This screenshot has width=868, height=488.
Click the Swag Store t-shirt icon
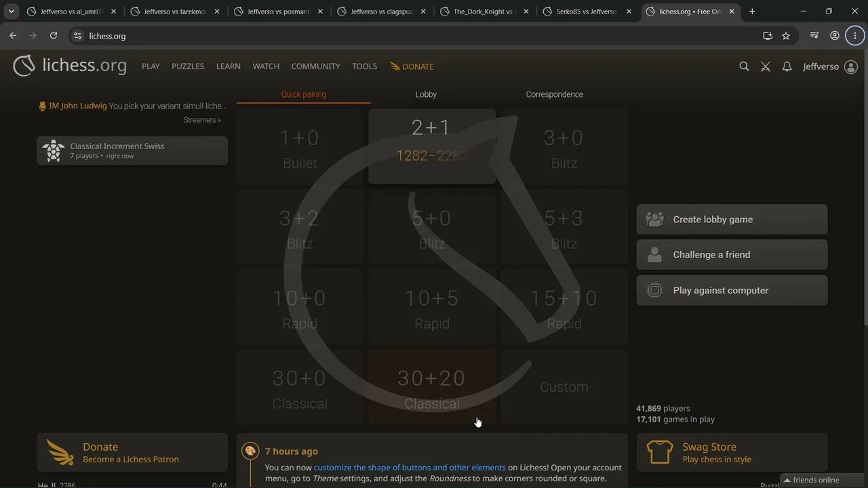tap(660, 452)
